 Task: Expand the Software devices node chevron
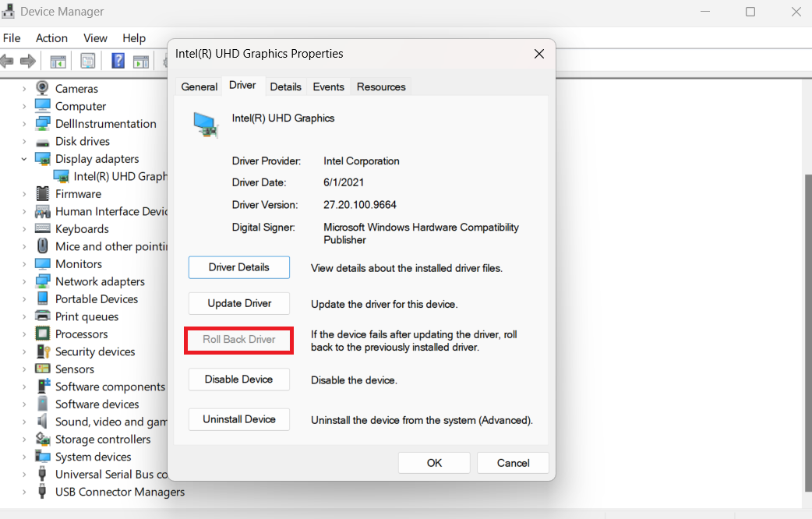[x=24, y=404]
